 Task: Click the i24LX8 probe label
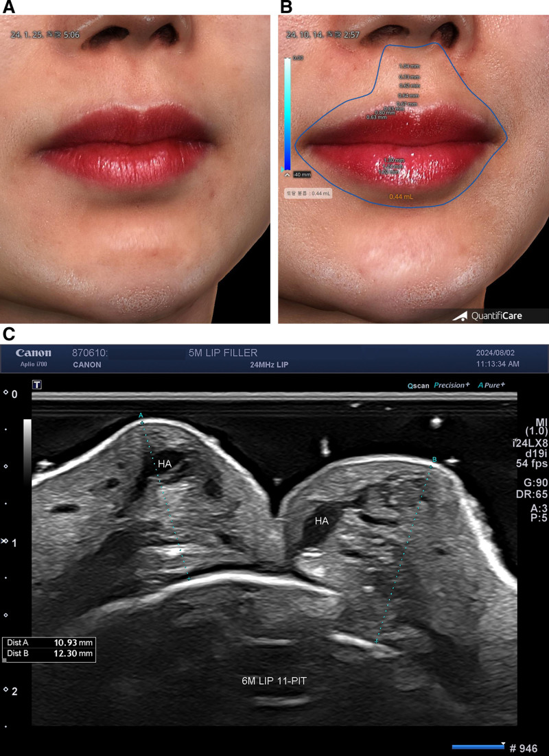(530, 443)
